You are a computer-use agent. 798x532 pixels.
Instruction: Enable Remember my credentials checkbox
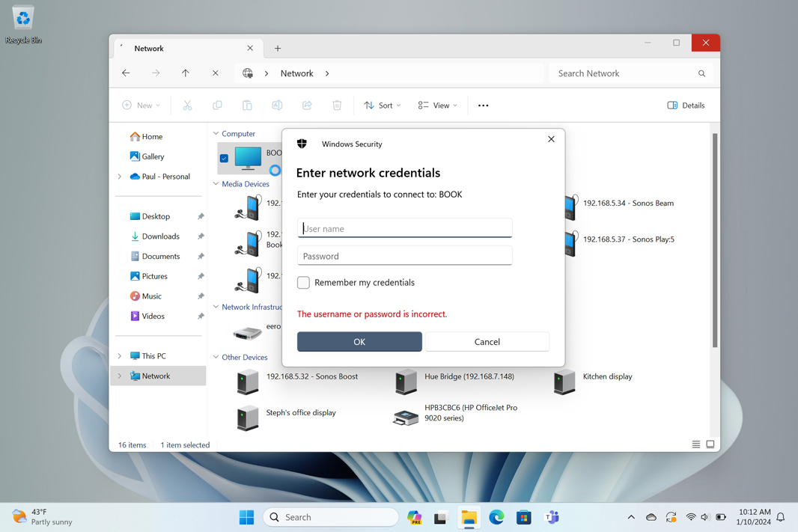pyautogui.click(x=303, y=283)
